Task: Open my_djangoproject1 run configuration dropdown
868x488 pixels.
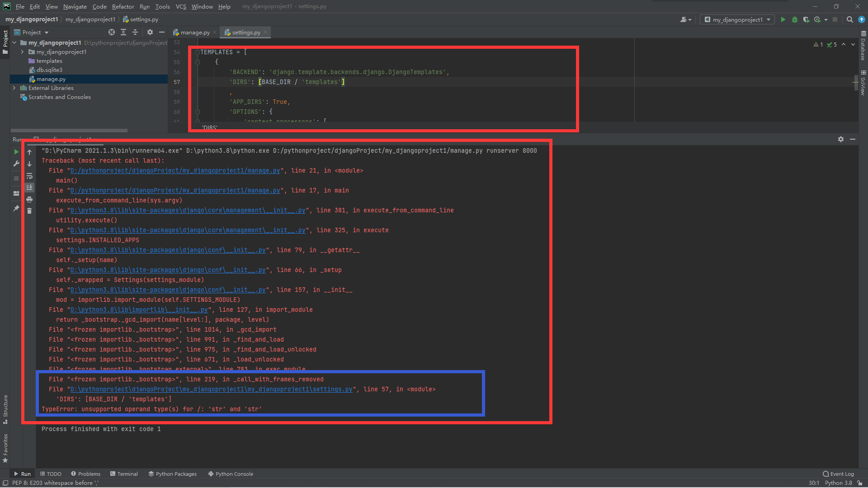Action: [737, 19]
